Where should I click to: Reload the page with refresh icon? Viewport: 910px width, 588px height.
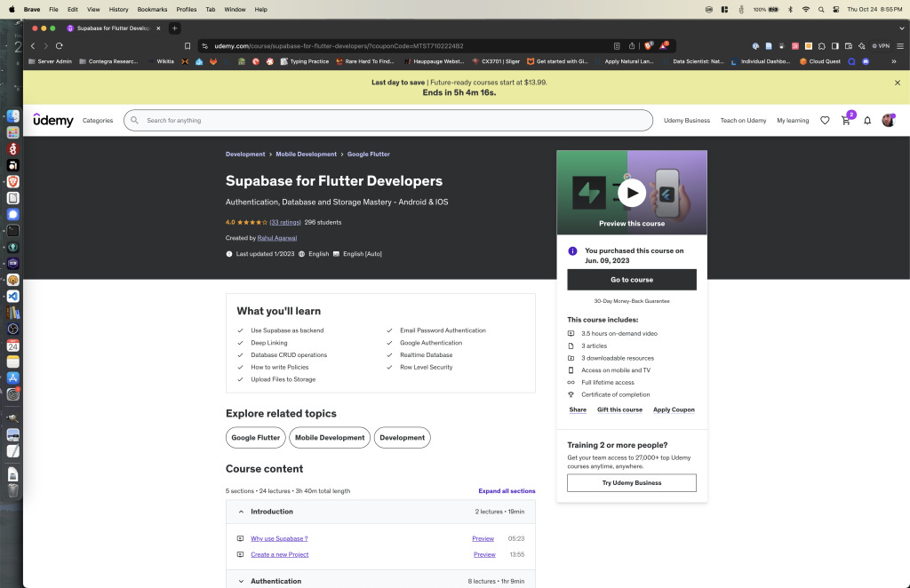(60, 46)
